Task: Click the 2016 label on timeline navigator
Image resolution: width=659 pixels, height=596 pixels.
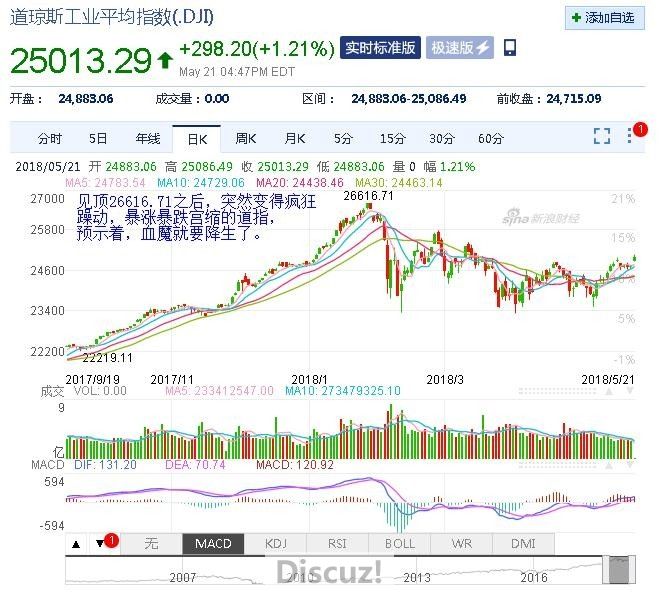Action: 534,578
